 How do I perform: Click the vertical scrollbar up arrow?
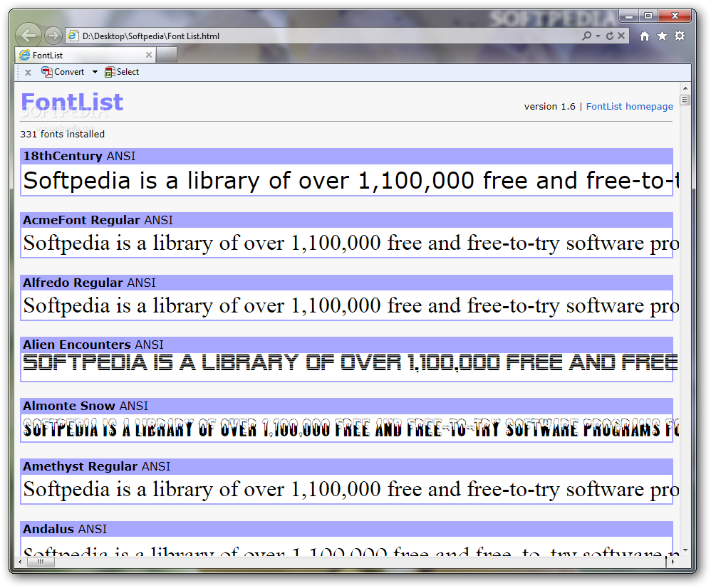[x=685, y=88]
